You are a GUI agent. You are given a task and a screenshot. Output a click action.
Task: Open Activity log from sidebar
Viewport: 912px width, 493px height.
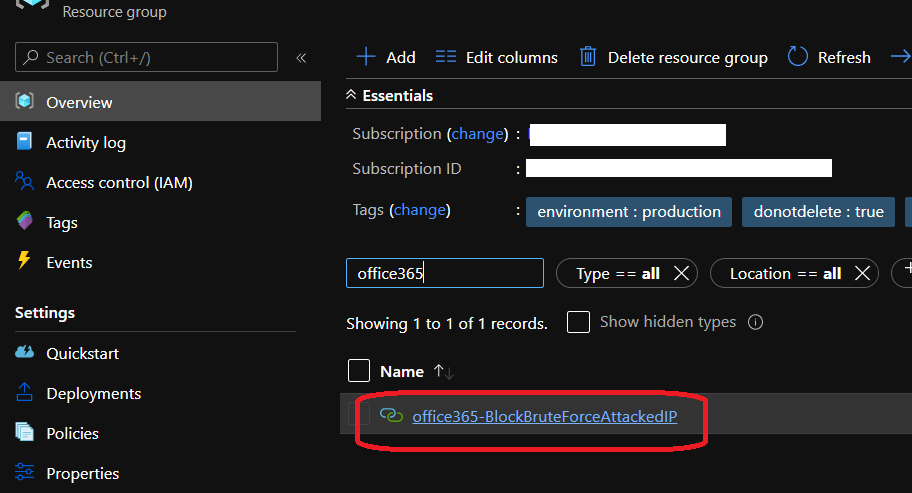pos(86,143)
